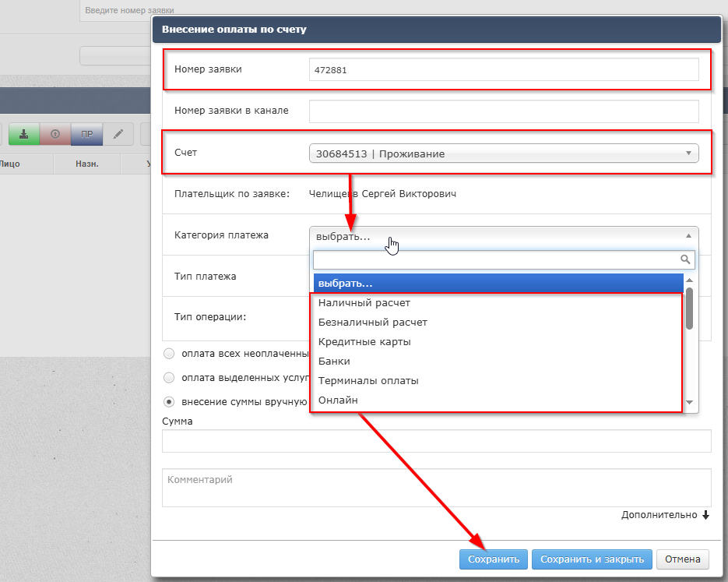Pick 'Терминалы оплаты' option
Image resolution: width=728 pixels, height=582 pixels.
tap(368, 381)
